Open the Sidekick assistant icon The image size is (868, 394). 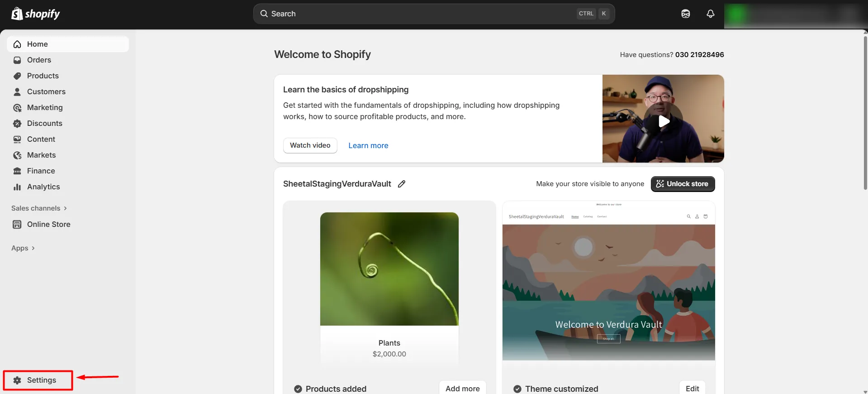tap(686, 14)
